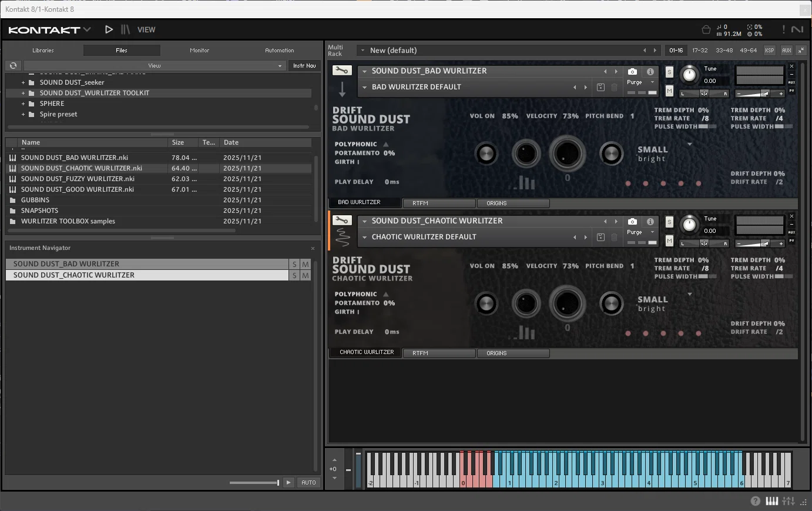Click the help question mark icon in status bar
This screenshot has height=511, width=812.
click(x=756, y=501)
